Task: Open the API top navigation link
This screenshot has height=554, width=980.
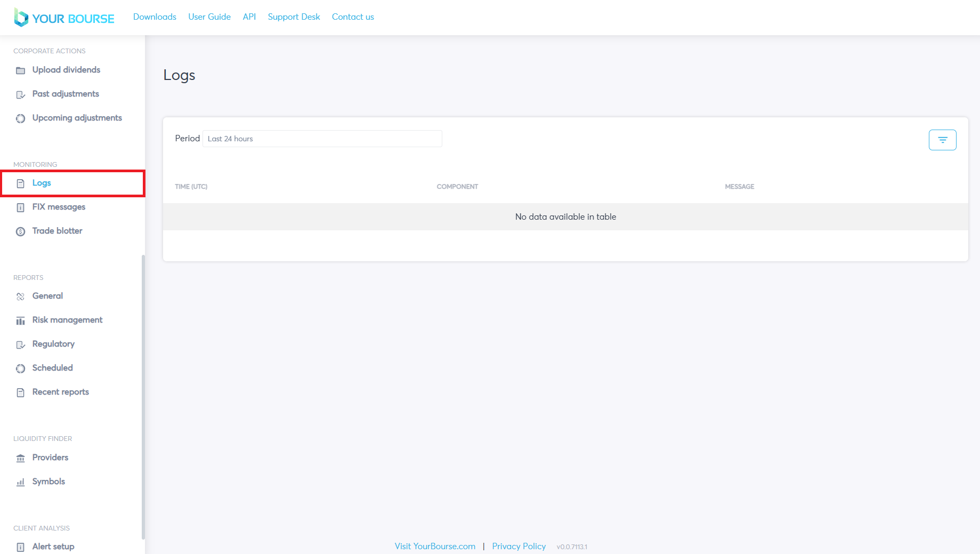Action: tap(249, 17)
